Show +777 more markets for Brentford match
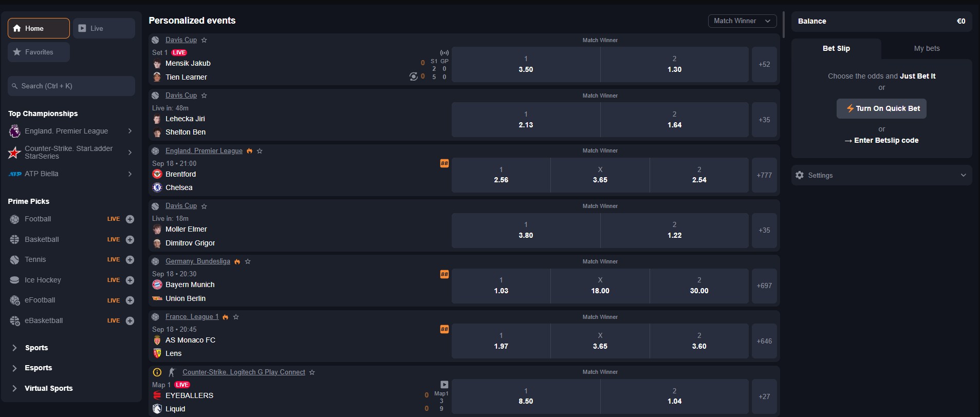The height and width of the screenshot is (417, 980). point(764,175)
